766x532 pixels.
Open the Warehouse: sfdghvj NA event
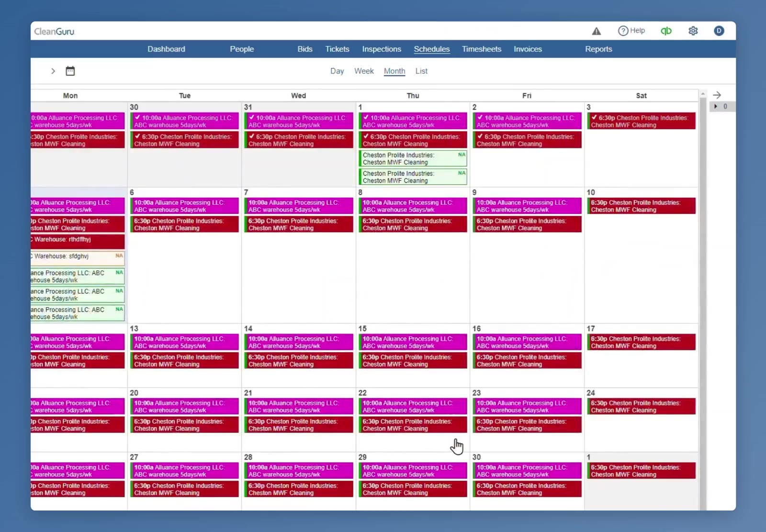(78, 258)
